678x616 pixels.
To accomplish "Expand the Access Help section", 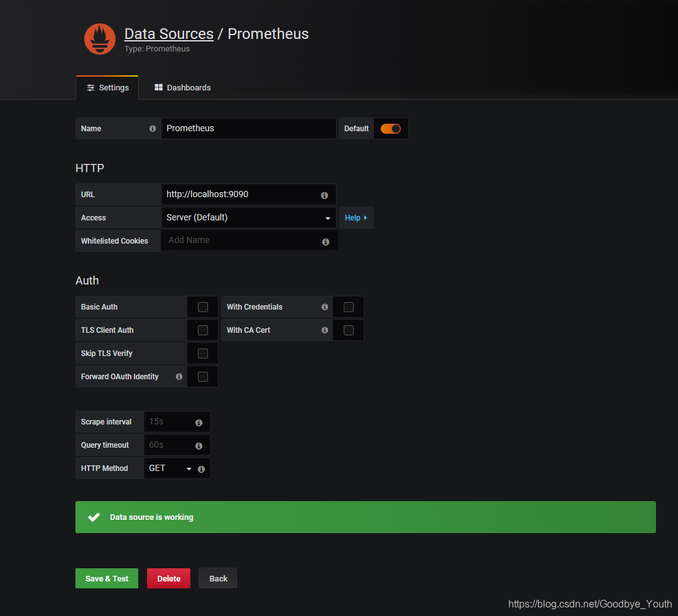I will click(356, 218).
